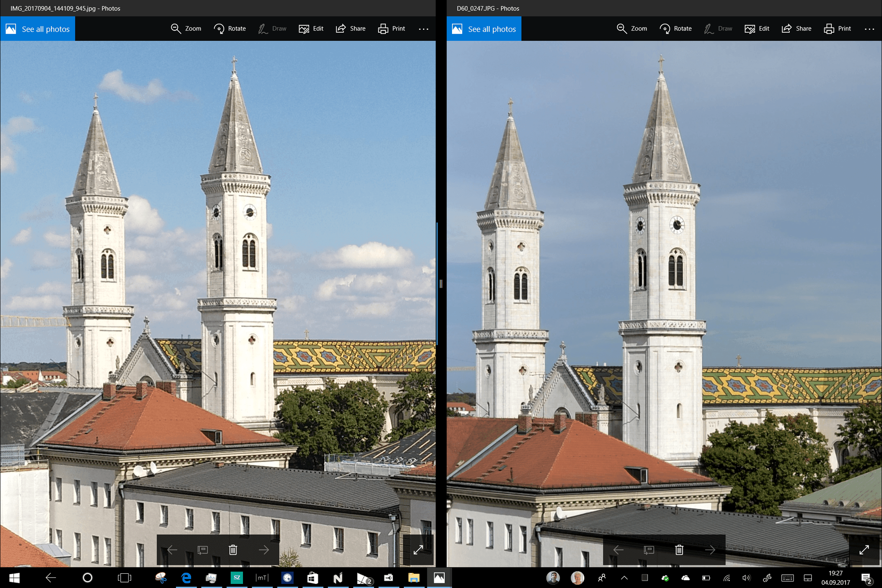
Task: Select Draw in the left Photos window
Action: [x=272, y=28]
